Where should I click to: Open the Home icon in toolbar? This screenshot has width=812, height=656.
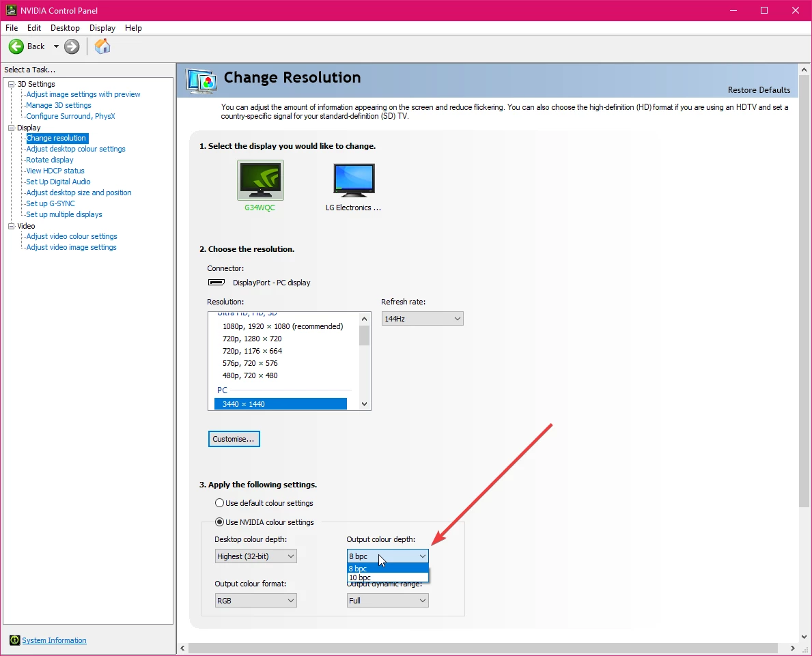[x=102, y=46]
